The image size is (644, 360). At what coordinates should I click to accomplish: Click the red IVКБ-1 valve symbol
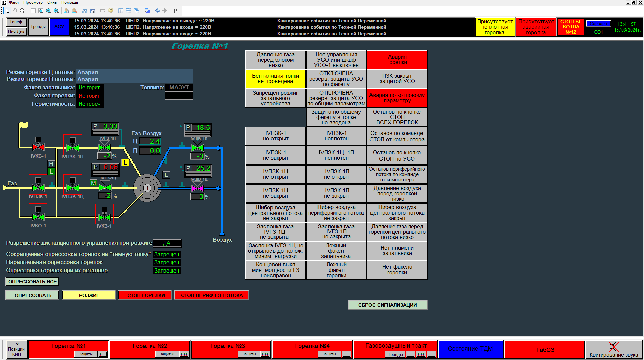click(x=38, y=147)
